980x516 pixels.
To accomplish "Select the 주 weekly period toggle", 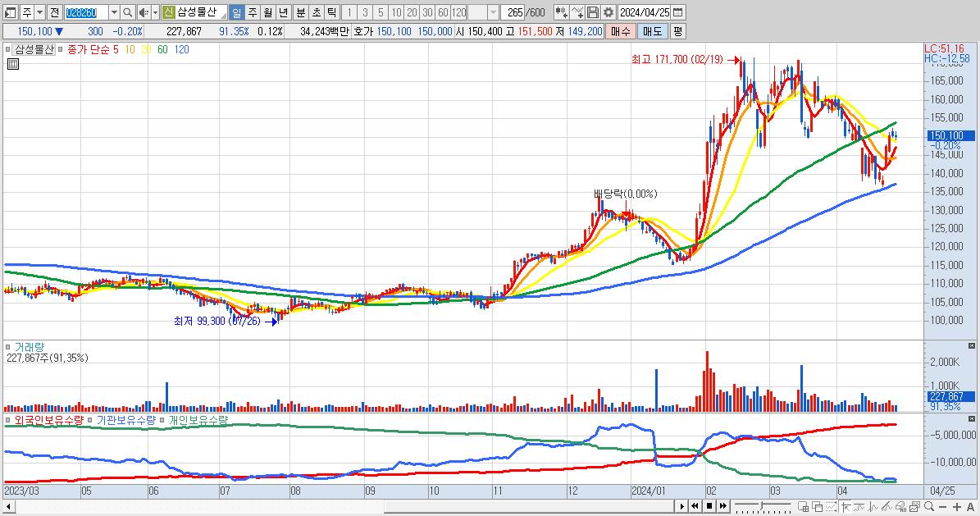I will [x=253, y=12].
